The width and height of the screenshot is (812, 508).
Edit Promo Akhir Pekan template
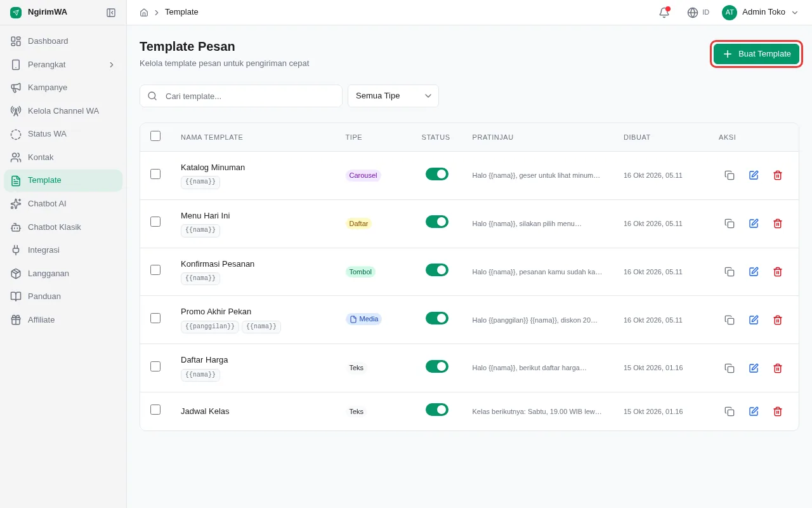coord(754,320)
